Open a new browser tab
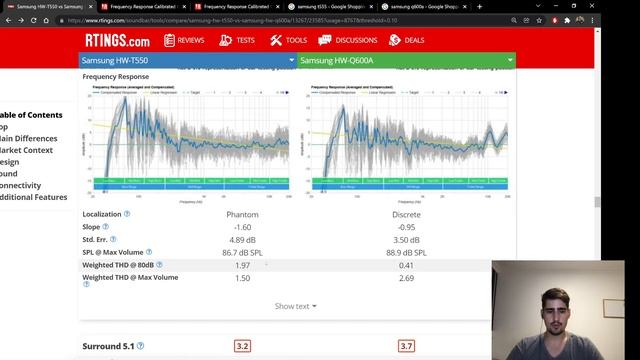The image size is (640, 360). click(480, 7)
